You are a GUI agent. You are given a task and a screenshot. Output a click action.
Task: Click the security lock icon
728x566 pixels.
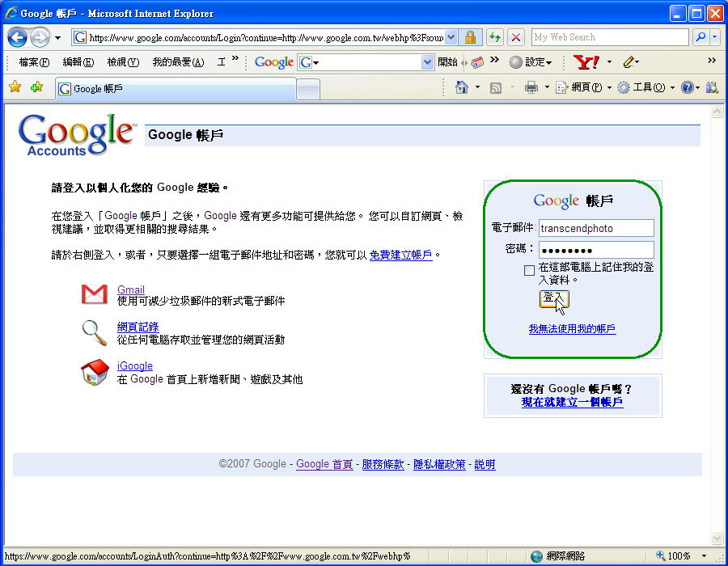470,37
